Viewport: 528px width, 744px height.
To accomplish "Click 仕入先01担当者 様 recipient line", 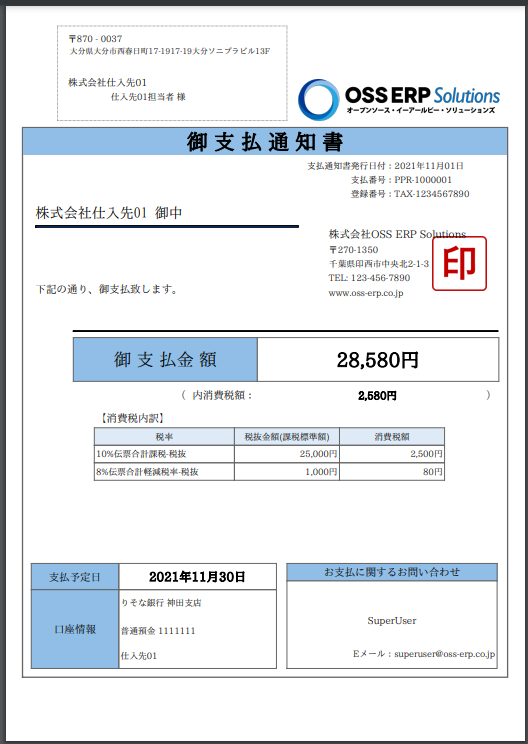I will (148, 97).
